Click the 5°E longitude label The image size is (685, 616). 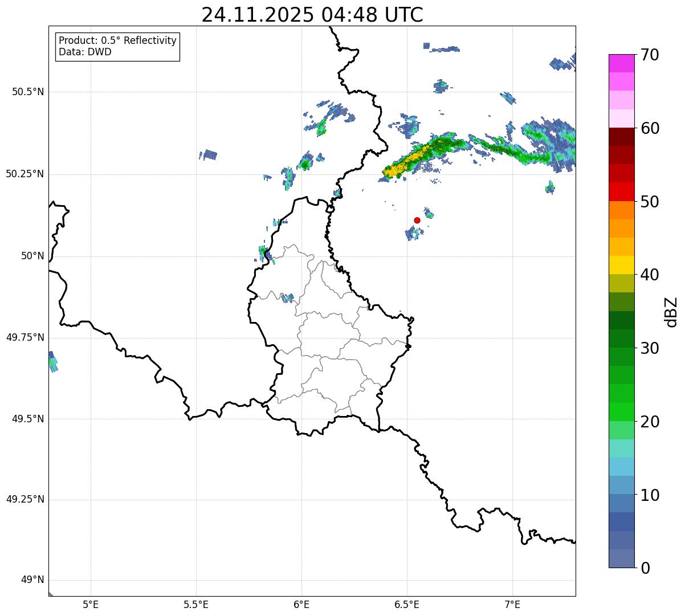click(91, 604)
